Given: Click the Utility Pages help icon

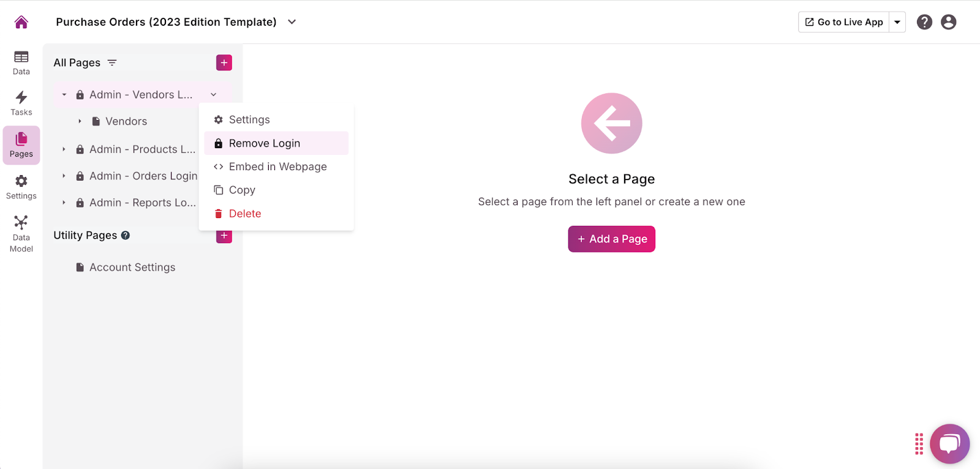Looking at the screenshot, I should [126, 235].
